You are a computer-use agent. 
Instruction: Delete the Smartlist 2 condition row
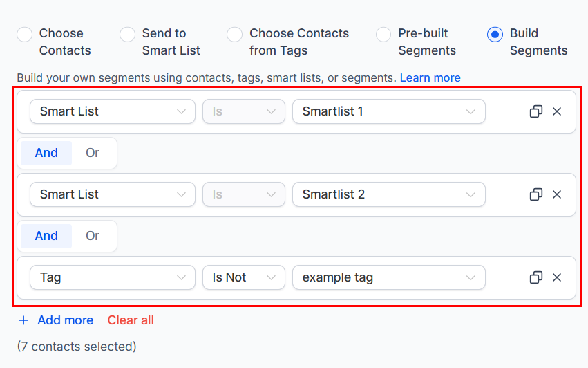coord(557,194)
